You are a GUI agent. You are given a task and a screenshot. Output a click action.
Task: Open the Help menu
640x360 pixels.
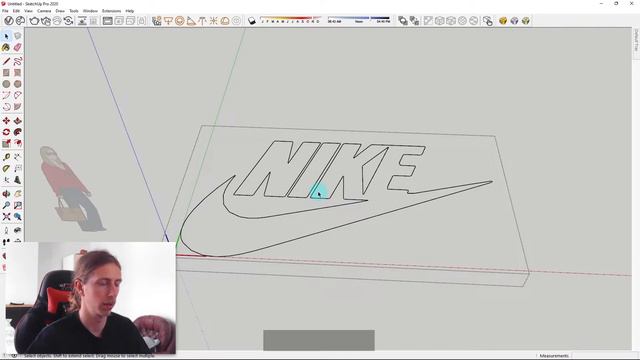click(x=130, y=11)
